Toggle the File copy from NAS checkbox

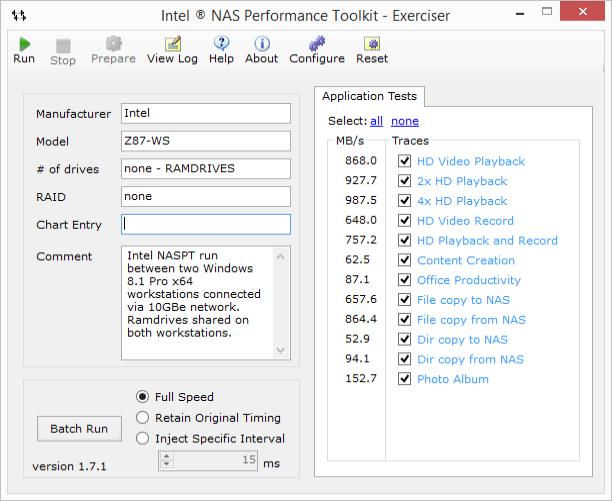pyautogui.click(x=404, y=320)
